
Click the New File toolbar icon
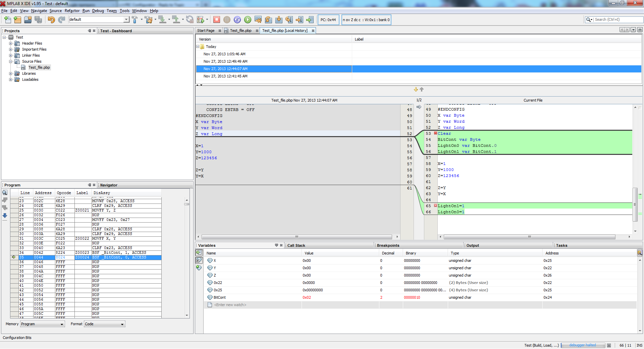tap(7, 20)
